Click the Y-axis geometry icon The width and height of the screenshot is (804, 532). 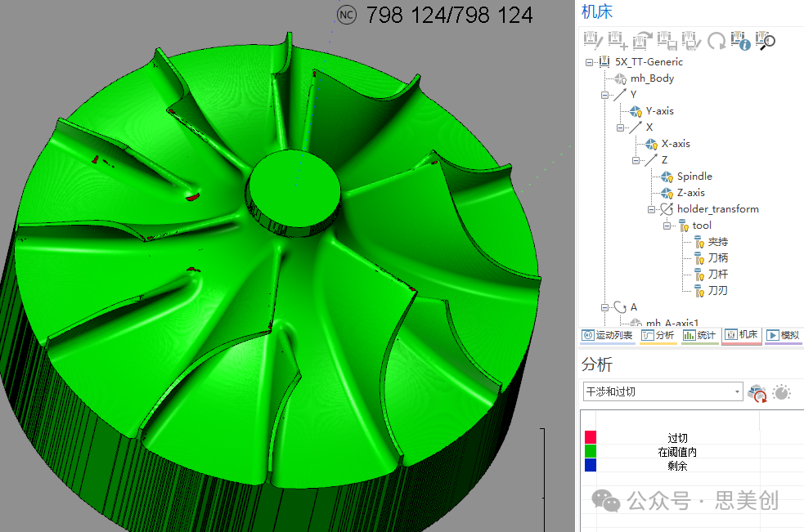click(636, 111)
